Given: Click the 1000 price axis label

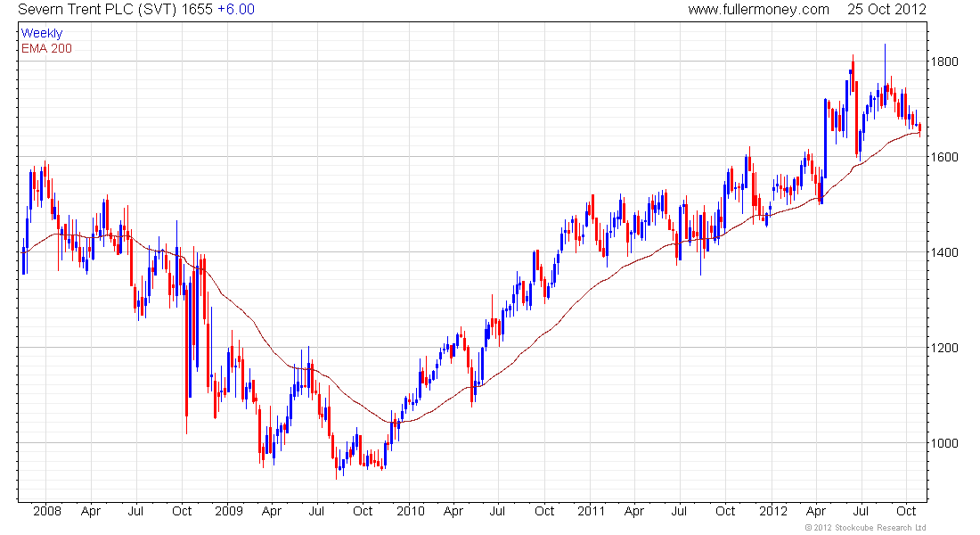Looking at the screenshot, I should tap(943, 443).
